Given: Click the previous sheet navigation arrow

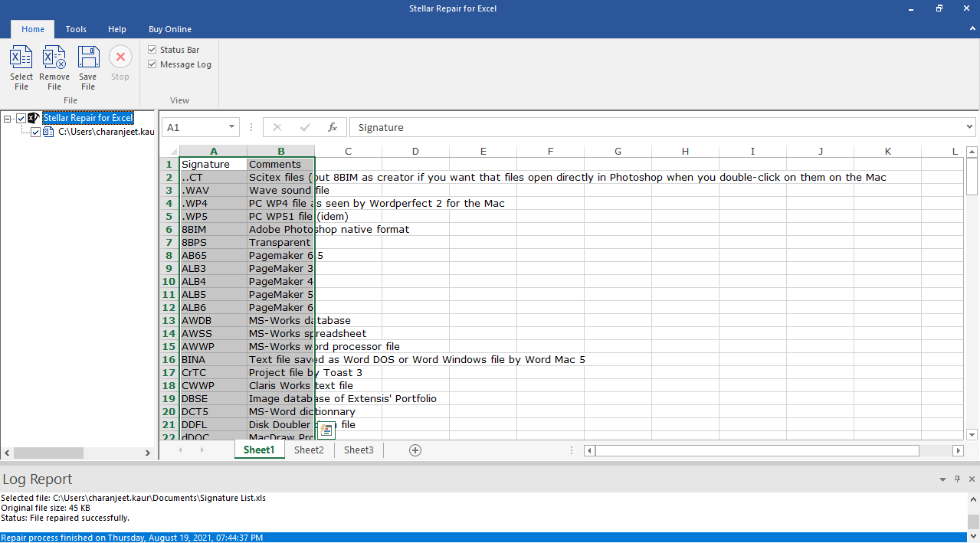Looking at the screenshot, I should pyautogui.click(x=181, y=450).
